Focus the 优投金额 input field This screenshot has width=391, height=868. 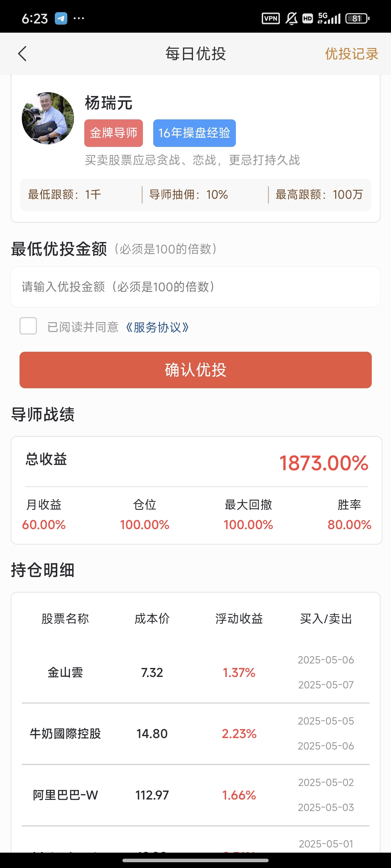196,287
